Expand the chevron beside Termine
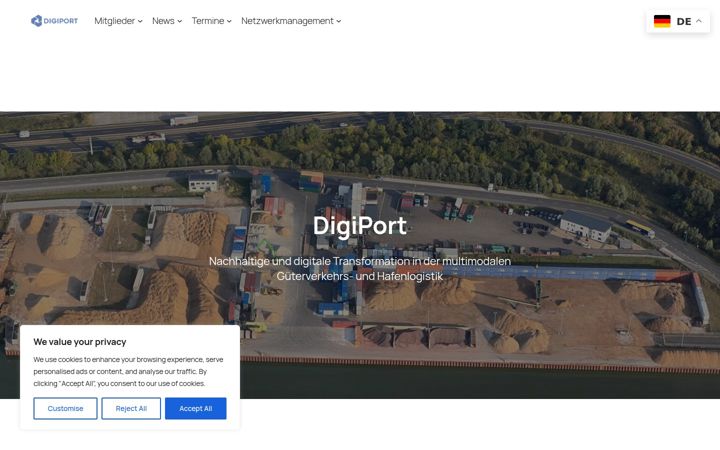The image size is (720, 450). (x=229, y=21)
